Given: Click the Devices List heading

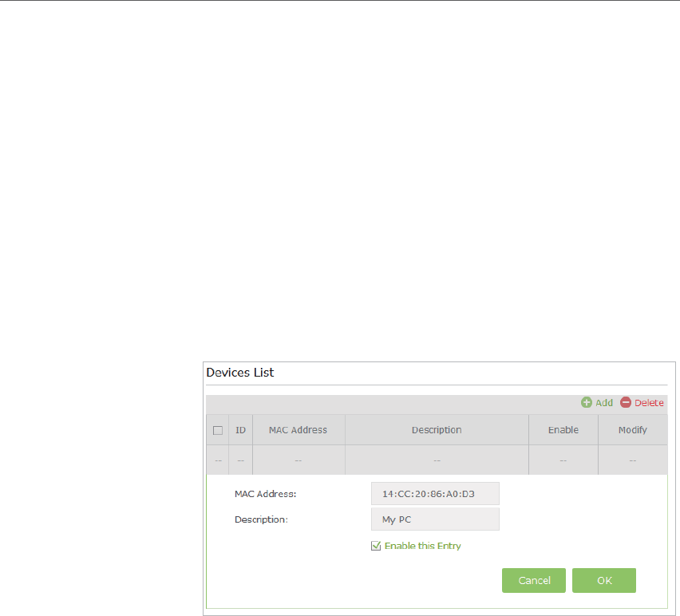Looking at the screenshot, I should [x=239, y=373].
